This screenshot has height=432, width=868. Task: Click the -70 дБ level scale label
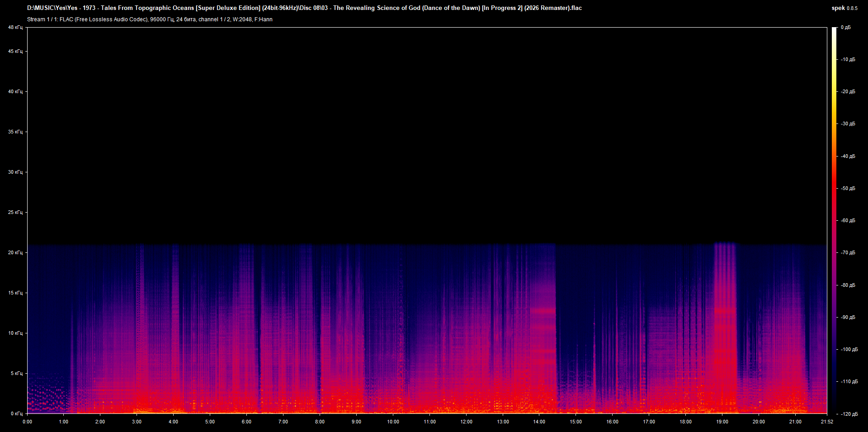click(848, 253)
